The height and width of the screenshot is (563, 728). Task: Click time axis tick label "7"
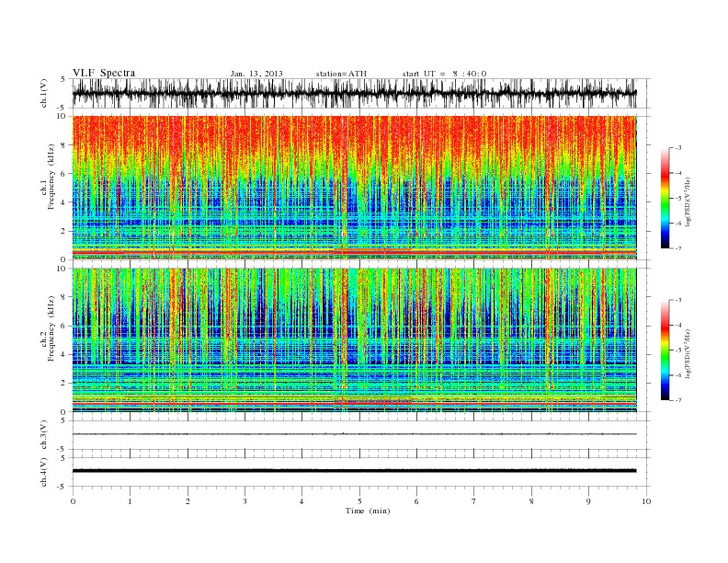(x=474, y=501)
